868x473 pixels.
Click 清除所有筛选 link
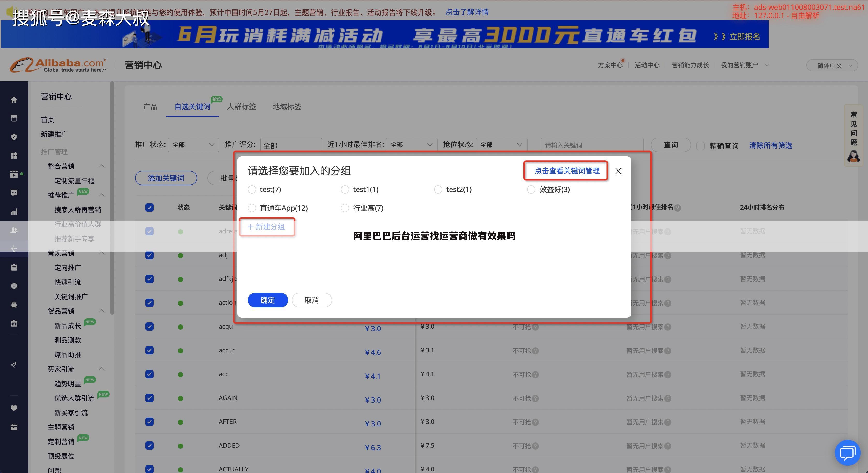[770, 145]
